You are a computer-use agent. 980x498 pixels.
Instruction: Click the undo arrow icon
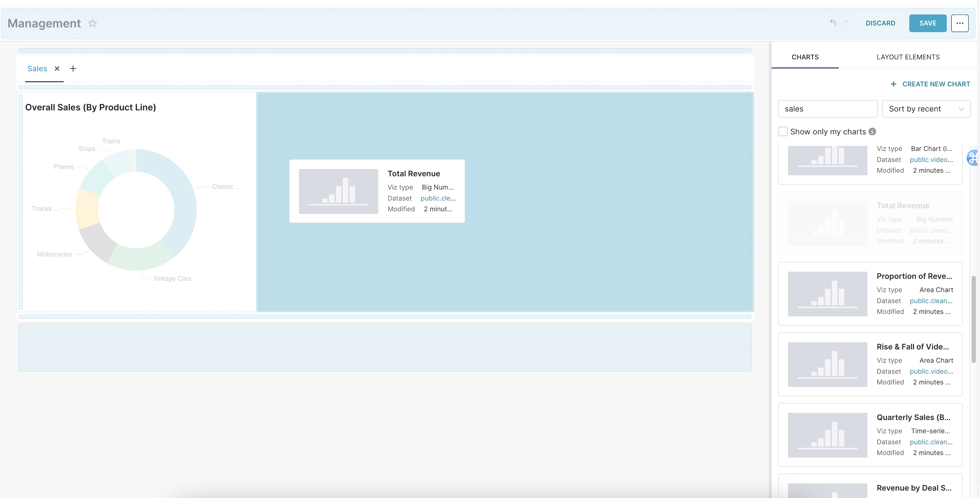(833, 23)
